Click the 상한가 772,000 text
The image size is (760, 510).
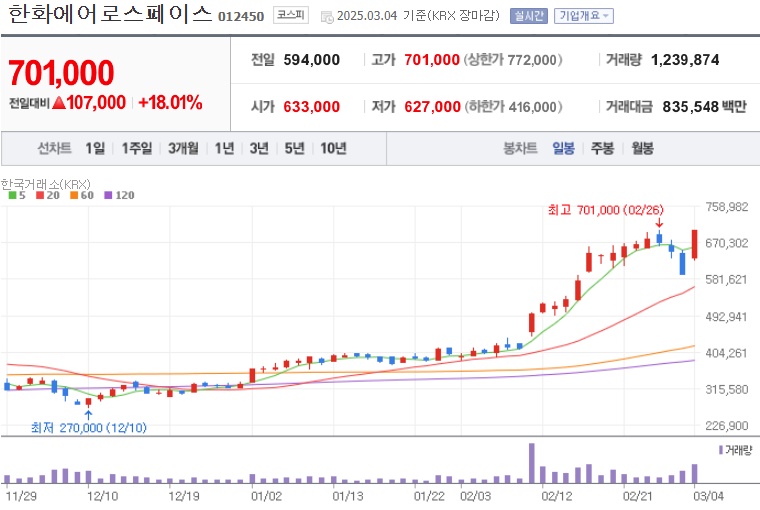pos(513,60)
